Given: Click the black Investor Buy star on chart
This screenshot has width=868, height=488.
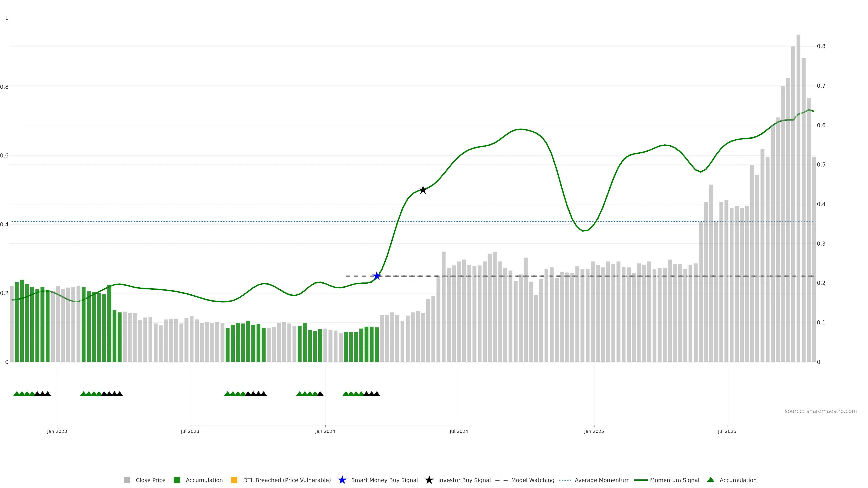Looking at the screenshot, I should 423,190.
